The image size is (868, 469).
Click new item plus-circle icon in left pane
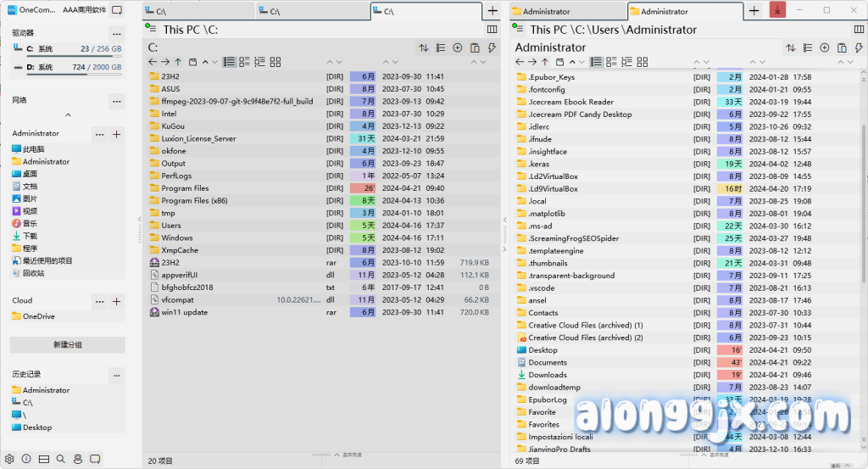(458, 48)
